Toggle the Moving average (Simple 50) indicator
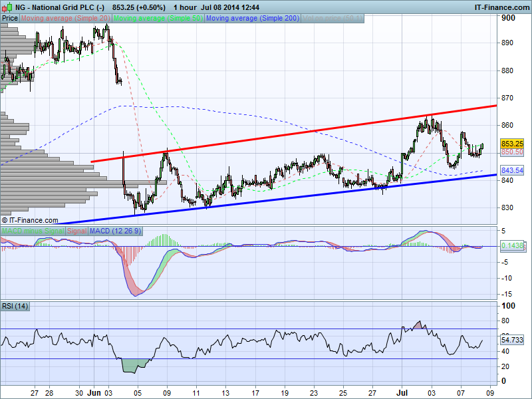This screenshot has height=399, width=532. [158, 19]
